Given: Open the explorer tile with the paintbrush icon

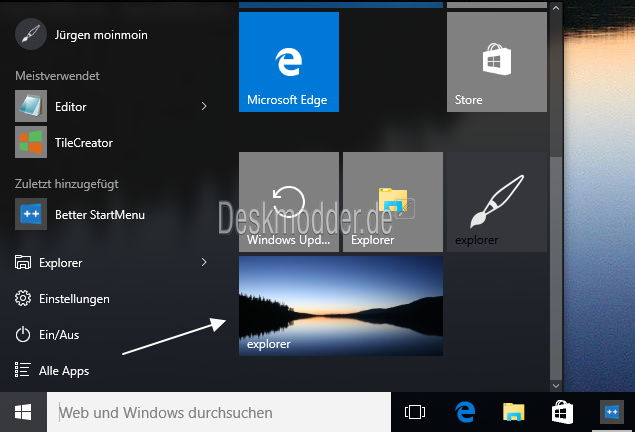Looking at the screenshot, I should (497, 202).
